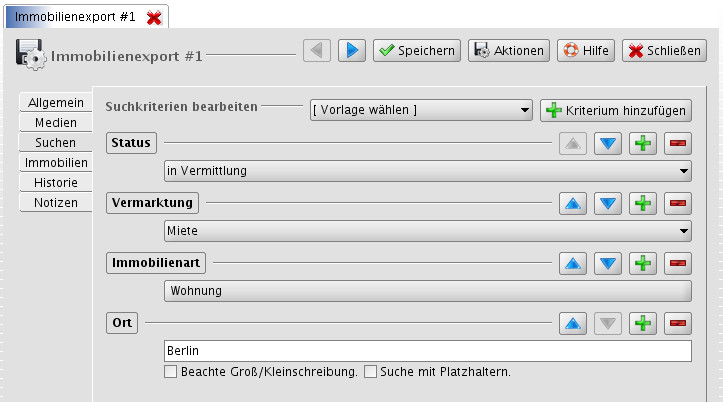Click the previous record grey arrow
This screenshot has height=402, width=723.
(316, 50)
